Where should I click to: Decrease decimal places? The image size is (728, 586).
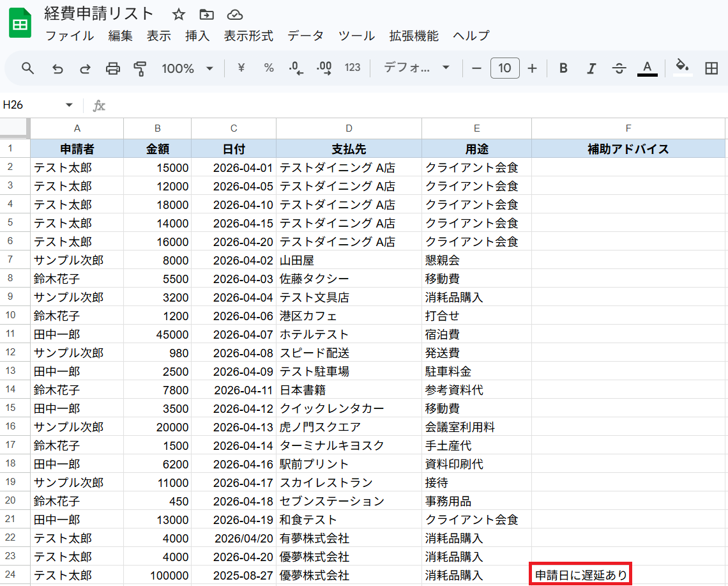click(296, 68)
